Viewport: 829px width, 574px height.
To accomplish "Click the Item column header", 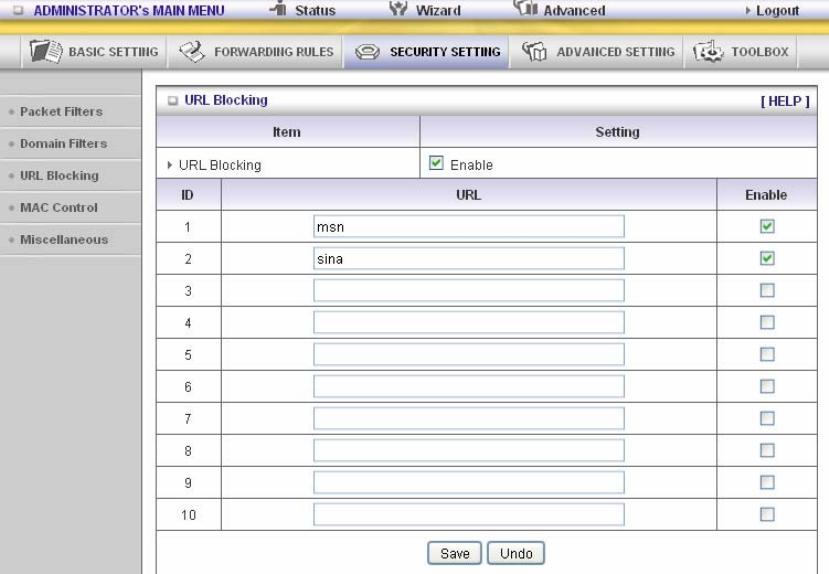I will point(287,132).
